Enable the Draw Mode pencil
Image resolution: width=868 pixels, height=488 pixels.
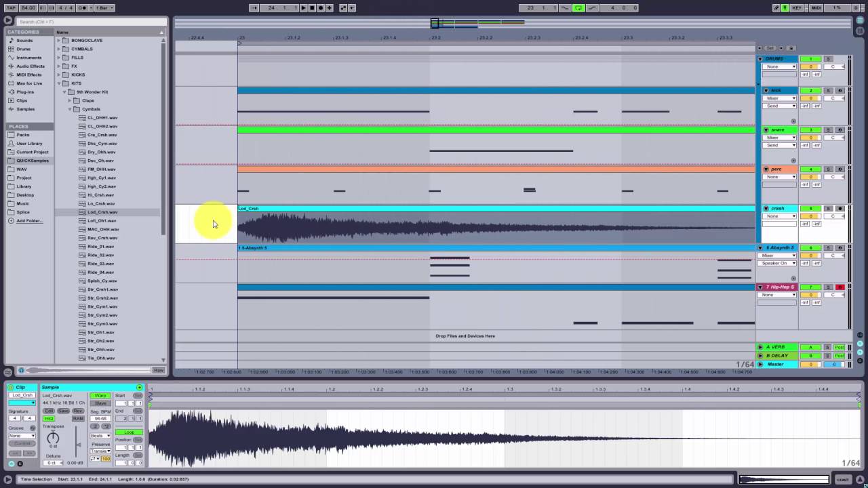coord(776,8)
